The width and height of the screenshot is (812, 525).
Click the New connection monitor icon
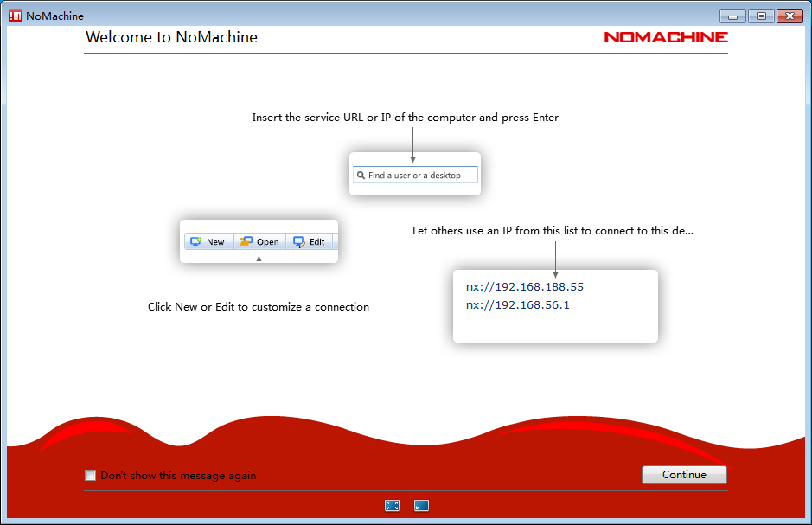pyautogui.click(x=195, y=242)
